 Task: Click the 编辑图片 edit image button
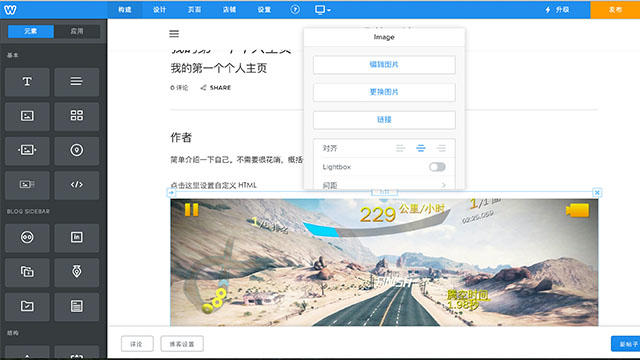[x=384, y=64]
